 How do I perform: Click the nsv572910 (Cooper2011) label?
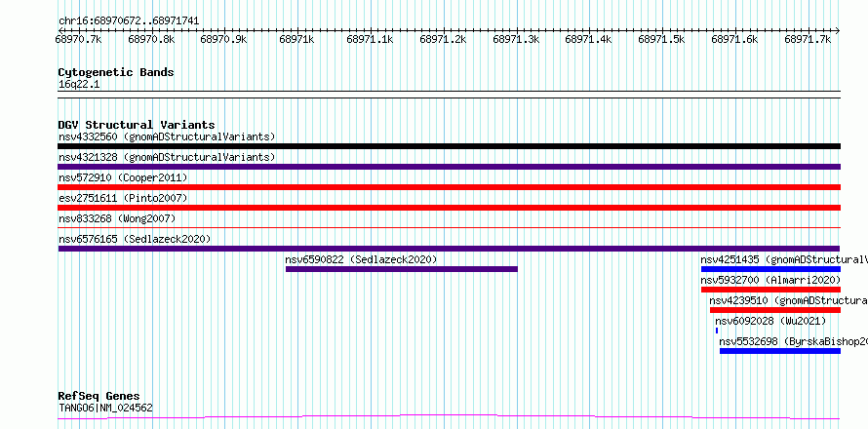(x=123, y=177)
